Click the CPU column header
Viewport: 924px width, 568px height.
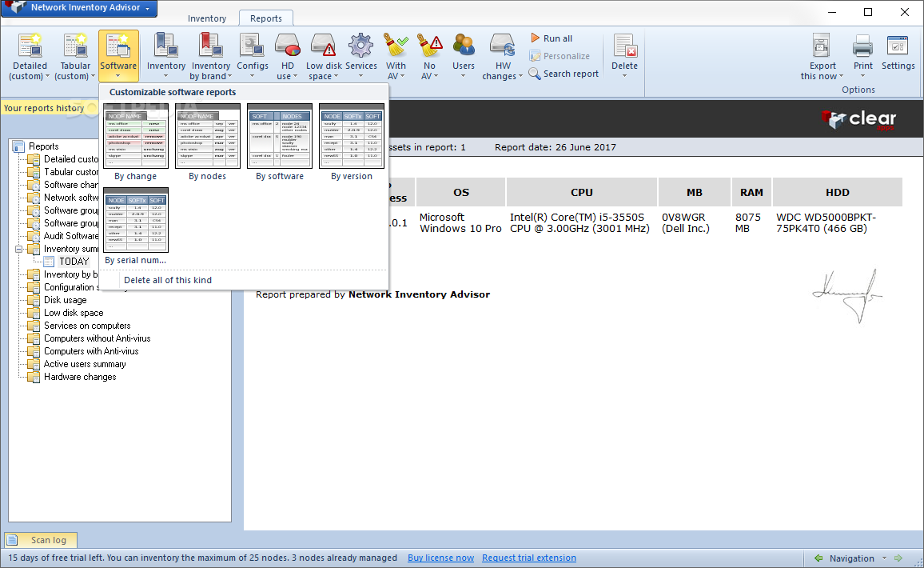coord(582,192)
